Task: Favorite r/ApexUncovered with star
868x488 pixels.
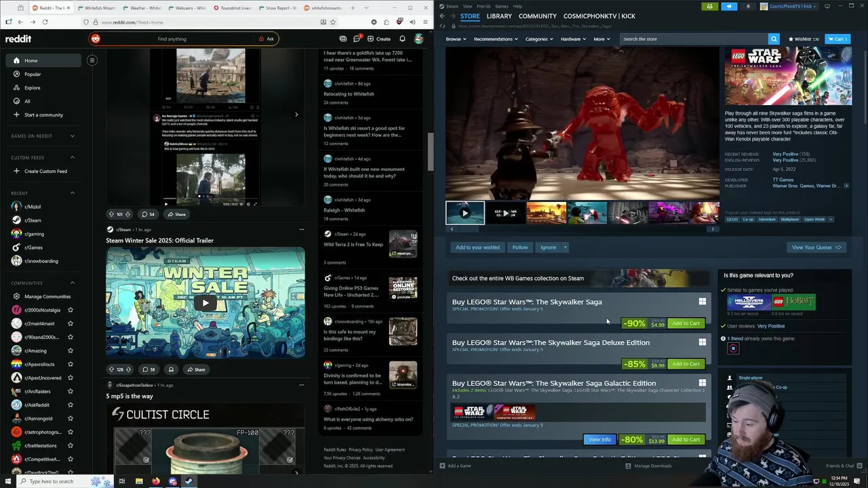Action: 70,378
